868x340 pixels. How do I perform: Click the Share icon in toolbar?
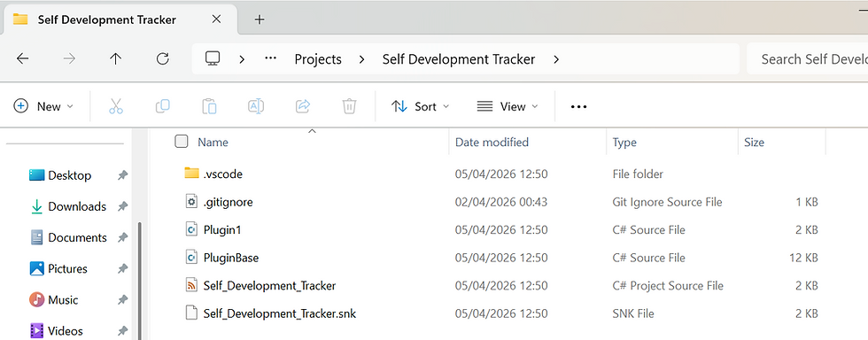pyautogui.click(x=302, y=106)
